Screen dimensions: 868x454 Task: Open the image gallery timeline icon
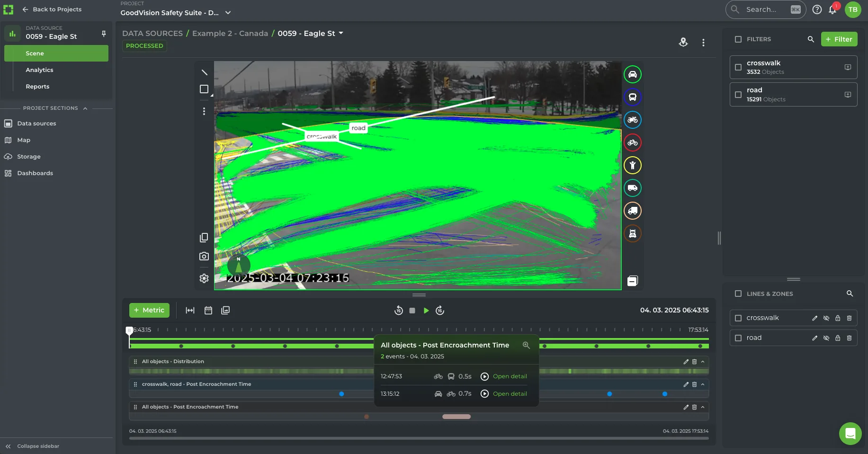(225, 310)
